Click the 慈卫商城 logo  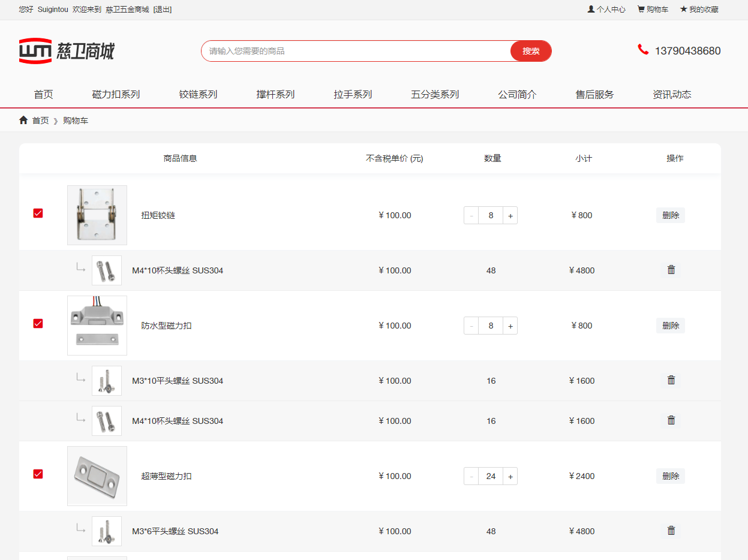tap(66, 51)
